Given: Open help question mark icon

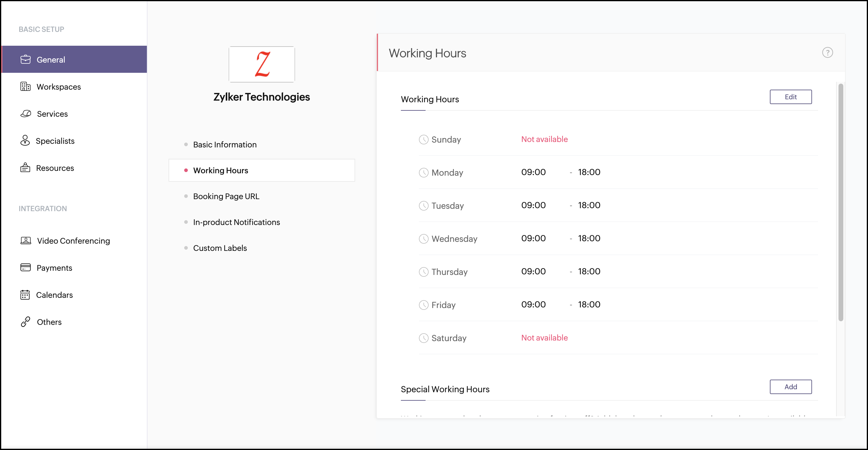Looking at the screenshot, I should click(x=827, y=53).
